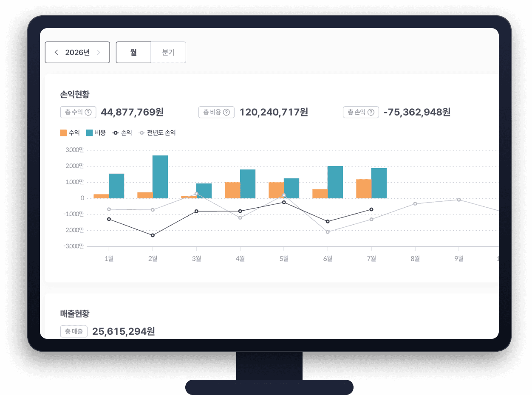Click the 4월 orange revenue bar
The width and height of the screenshot is (532, 395).
[232, 190]
